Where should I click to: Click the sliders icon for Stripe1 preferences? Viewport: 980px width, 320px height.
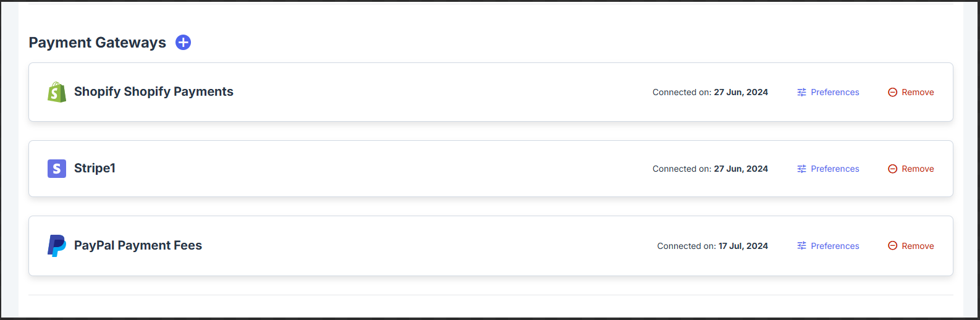click(801, 169)
